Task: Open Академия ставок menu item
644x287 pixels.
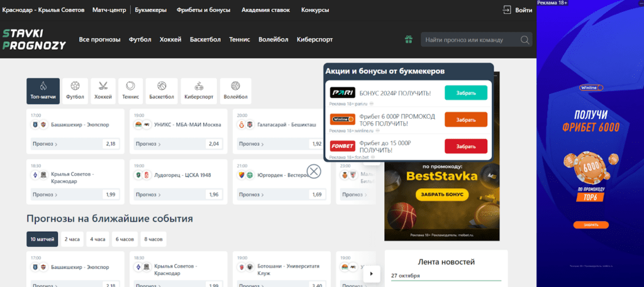Action: [x=265, y=10]
